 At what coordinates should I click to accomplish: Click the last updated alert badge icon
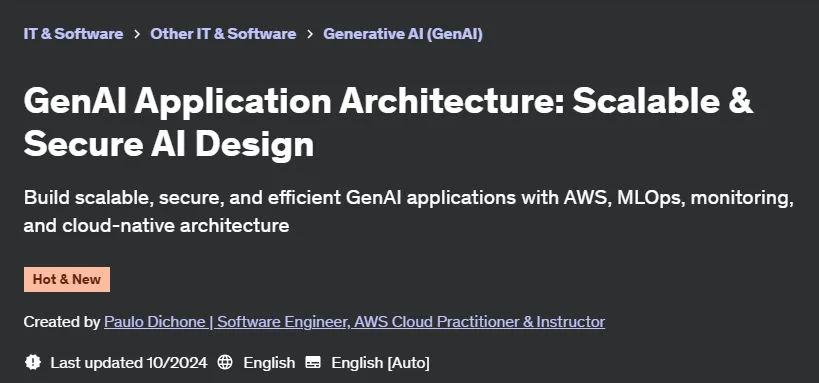(33, 362)
